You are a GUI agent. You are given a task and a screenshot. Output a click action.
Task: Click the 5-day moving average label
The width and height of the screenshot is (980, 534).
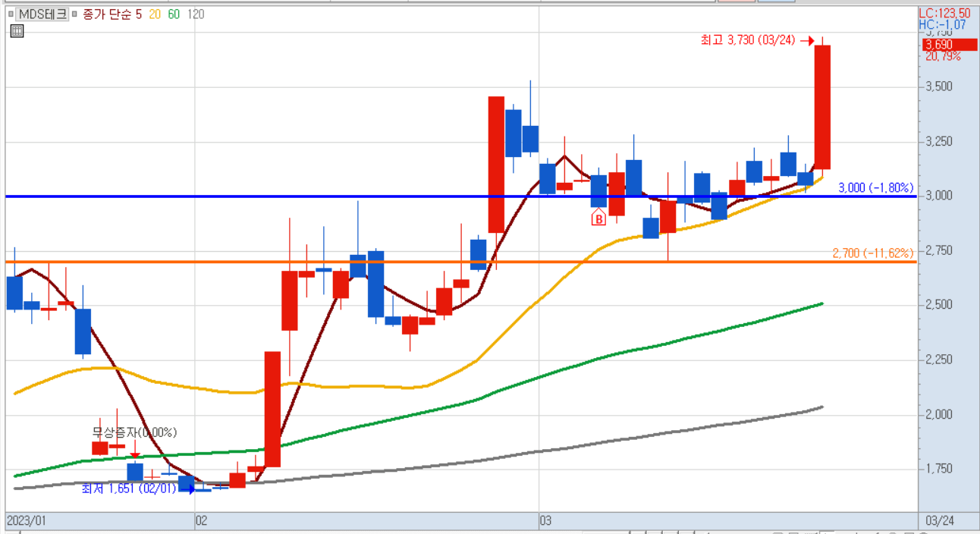tap(139, 14)
